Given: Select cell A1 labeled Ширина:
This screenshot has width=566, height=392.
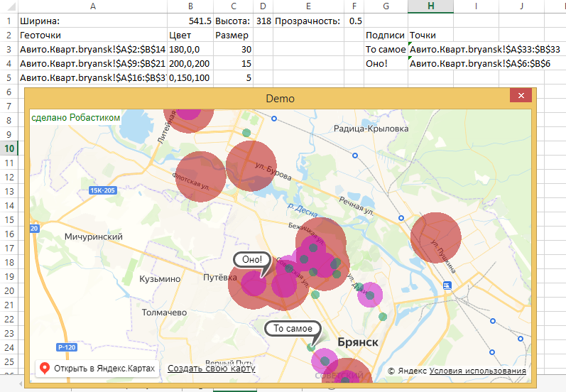Looking at the screenshot, I should 93,21.
